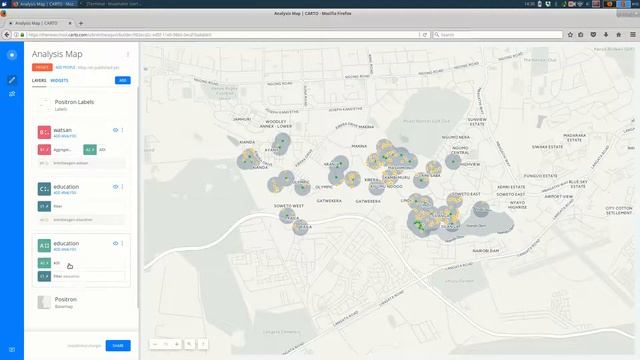Open the Firefox hamburger menu
The height and width of the screenshot is (360, 640).
pyautogui.click(x=633, y=35)
